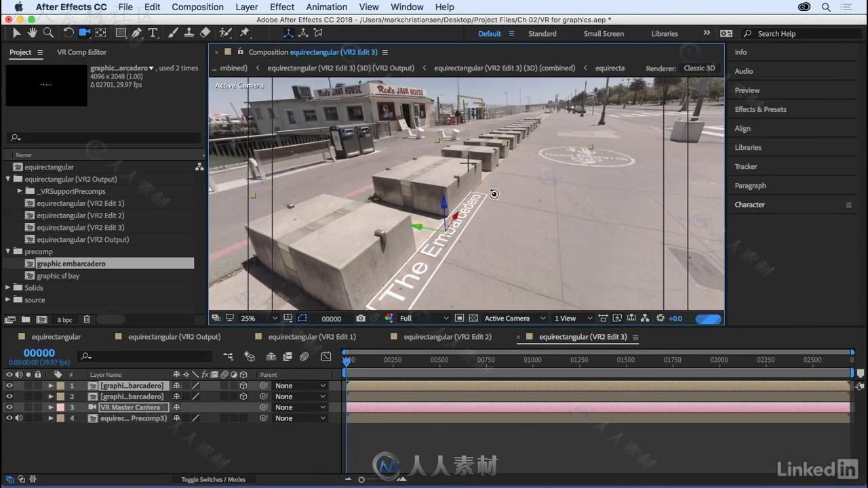This screenshot has width=868, height=488.
Task: Expand the source folder
Action: coord(8,300)
